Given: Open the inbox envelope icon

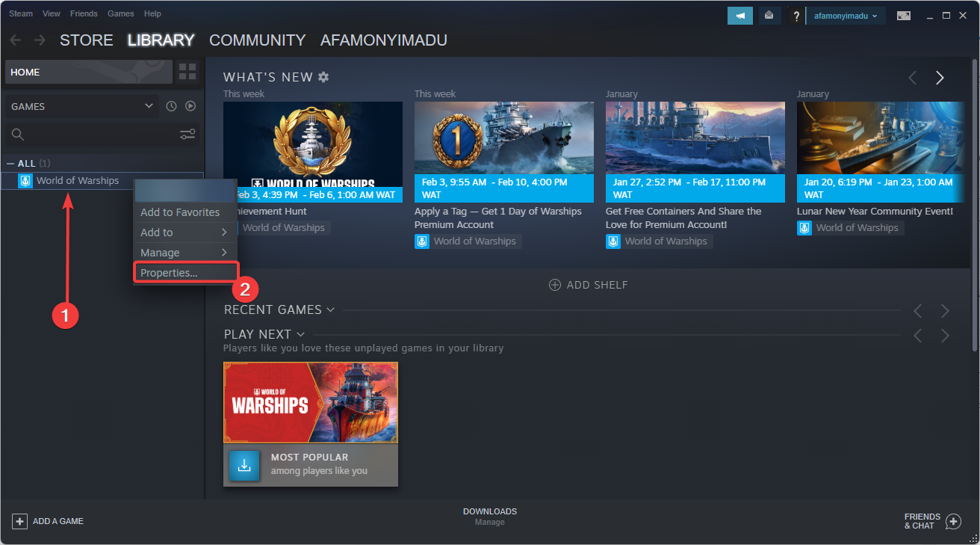Looking at the screenshot, I should [x=769, y=16].
